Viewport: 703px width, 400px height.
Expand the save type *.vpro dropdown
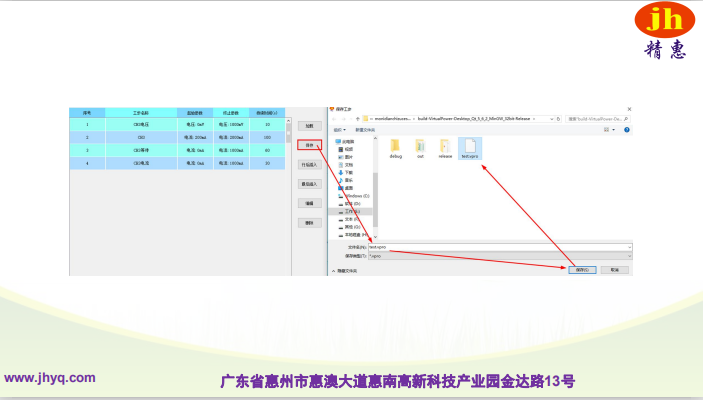[x=629, y=255]
